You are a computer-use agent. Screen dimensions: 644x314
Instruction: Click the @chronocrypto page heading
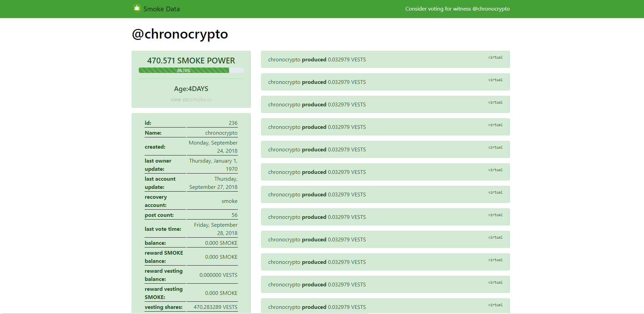point(180,34)
